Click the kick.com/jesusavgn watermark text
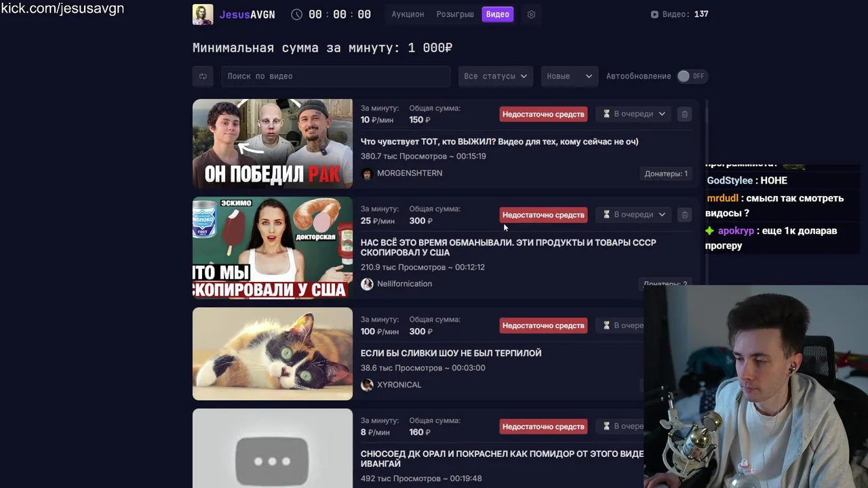Viewport: 868px width, 488px height. (x=62, y=9)
